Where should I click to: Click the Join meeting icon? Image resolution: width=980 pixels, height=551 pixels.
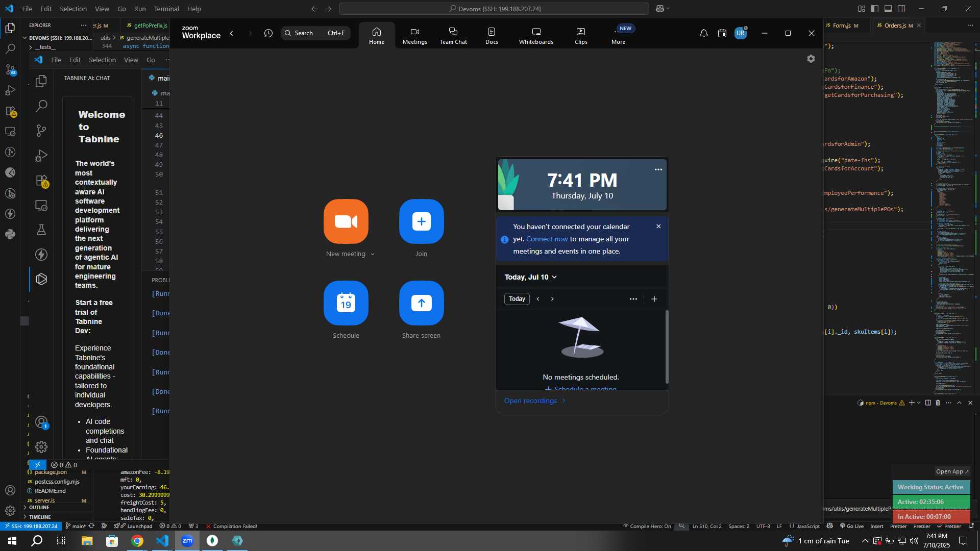tap(421, 221)
